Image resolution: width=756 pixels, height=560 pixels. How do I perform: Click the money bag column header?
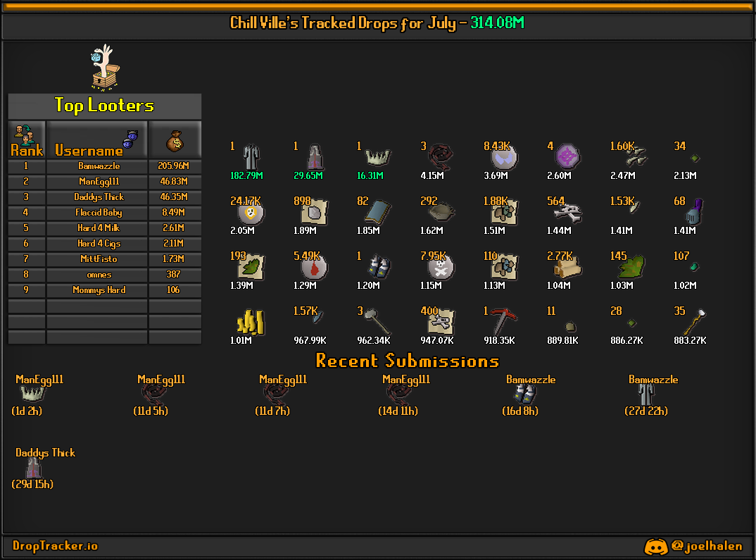pyautogui.click(x=175, y=140)
